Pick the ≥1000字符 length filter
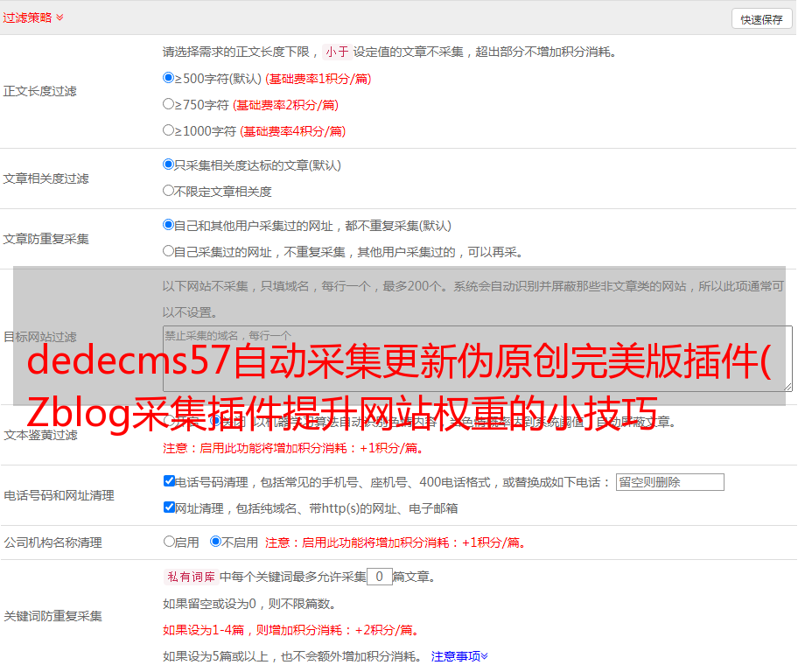The height and width of the screenshot is (672, 798). click(x=168, y=130)
